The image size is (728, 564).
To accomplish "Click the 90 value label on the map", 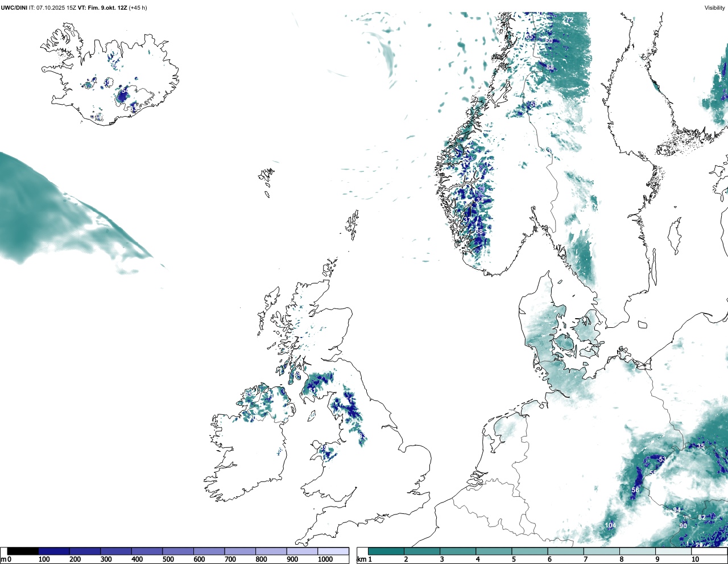I will pyautogui.click(x=683, y=526).
